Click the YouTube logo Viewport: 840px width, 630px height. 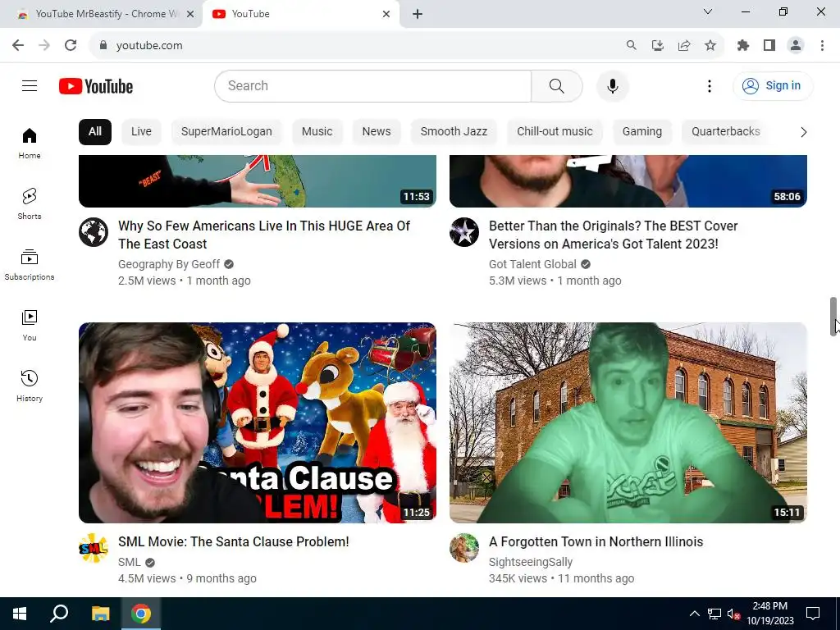96,86
